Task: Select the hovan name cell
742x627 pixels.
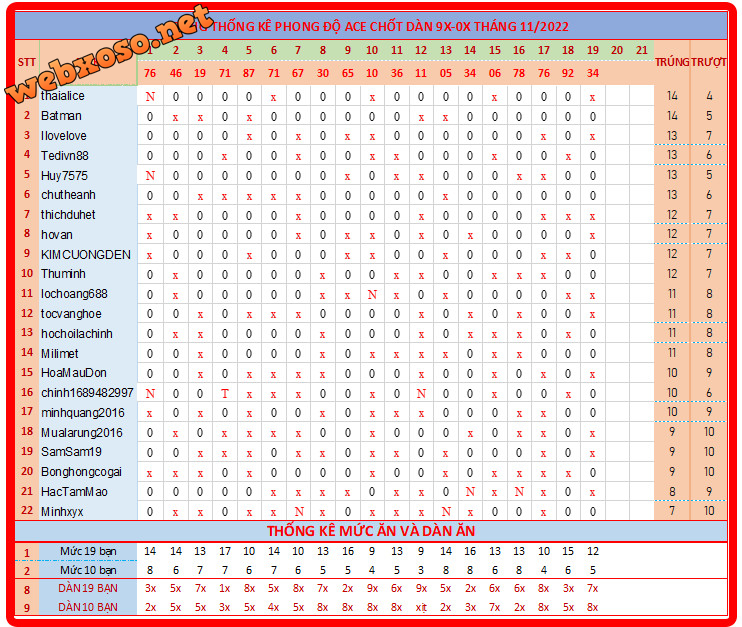Action: (x=56, y=235)
